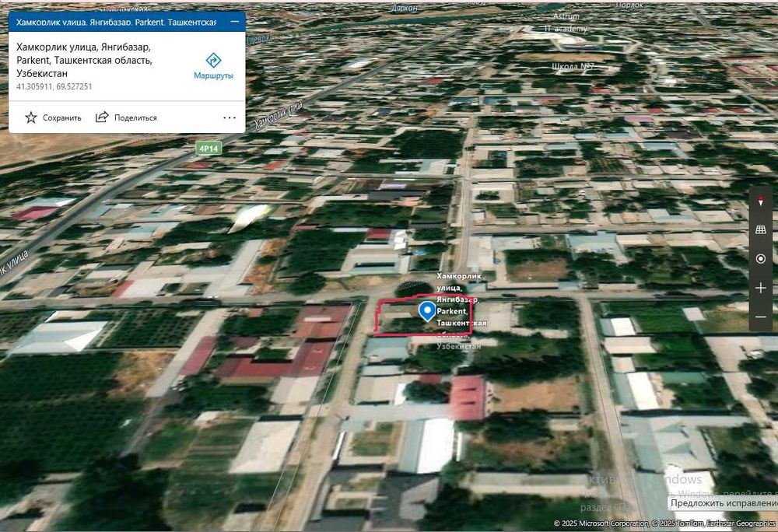Click Предложить исправление link
The height and width of the screenshot is (532, 778).
coord(724,502)
